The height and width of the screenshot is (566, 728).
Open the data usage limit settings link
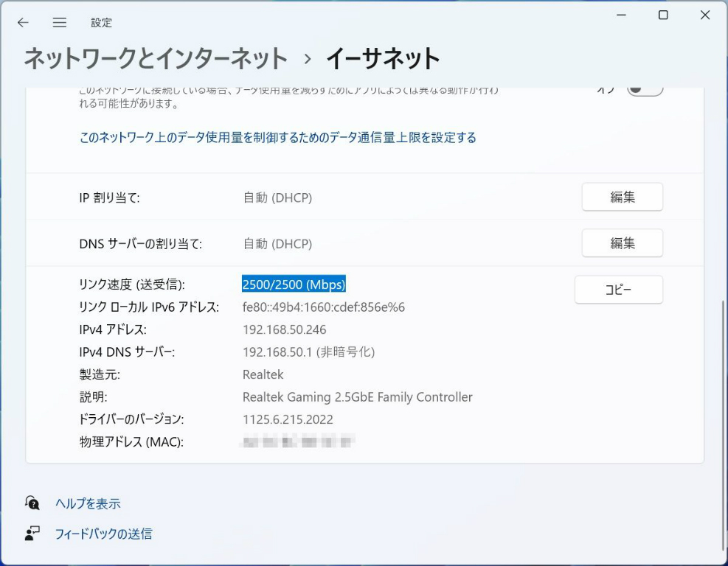(x=277, y=138)
